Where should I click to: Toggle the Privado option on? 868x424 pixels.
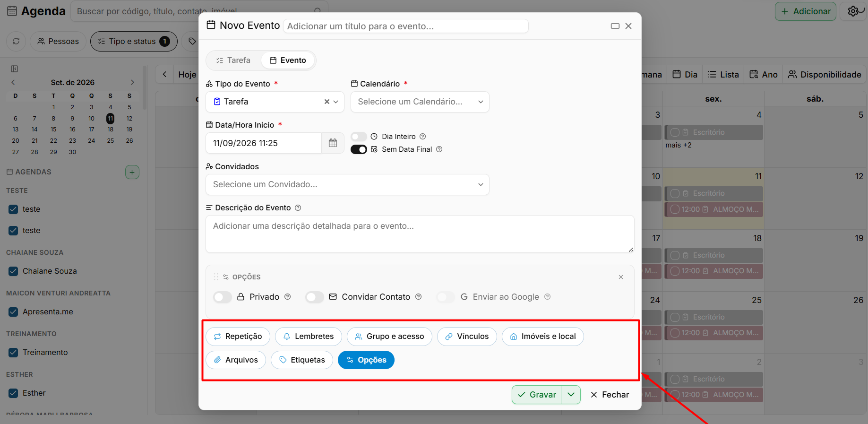point(222,297)
